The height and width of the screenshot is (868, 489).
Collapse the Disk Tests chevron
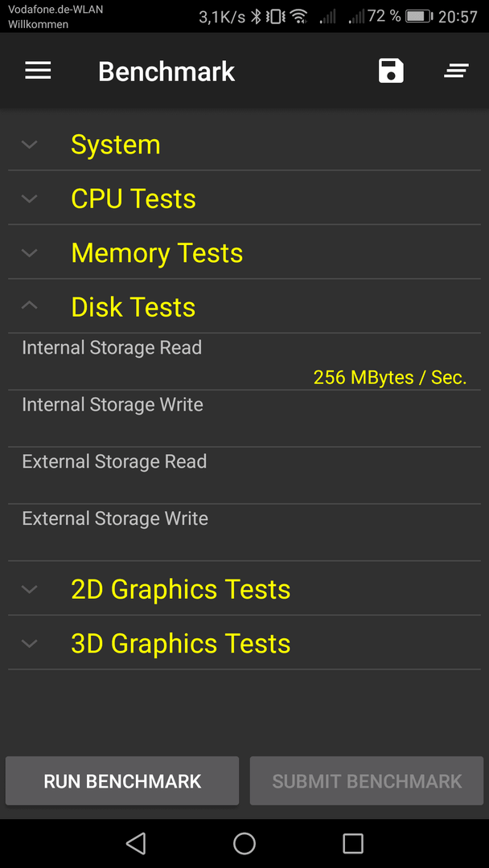29,305
